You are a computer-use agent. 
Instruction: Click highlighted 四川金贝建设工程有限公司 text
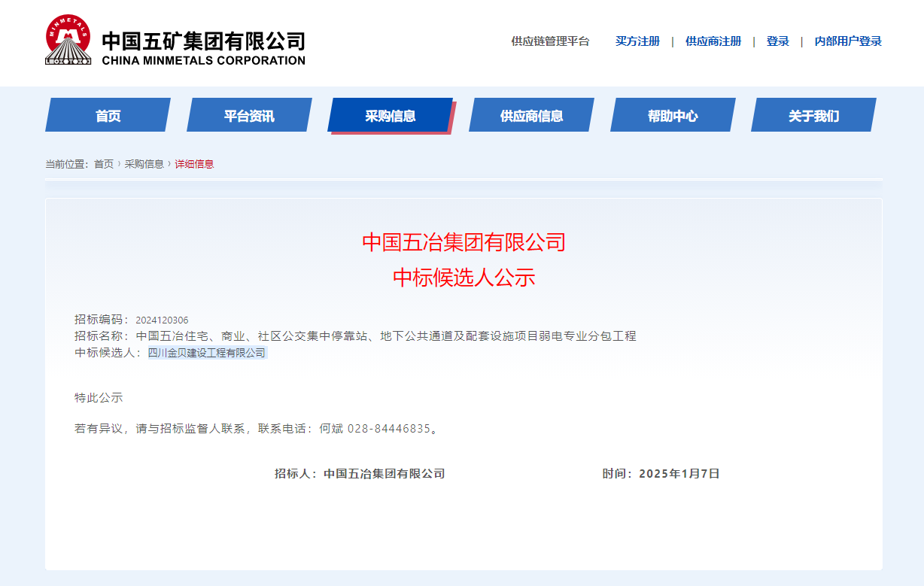pos(207,353)
